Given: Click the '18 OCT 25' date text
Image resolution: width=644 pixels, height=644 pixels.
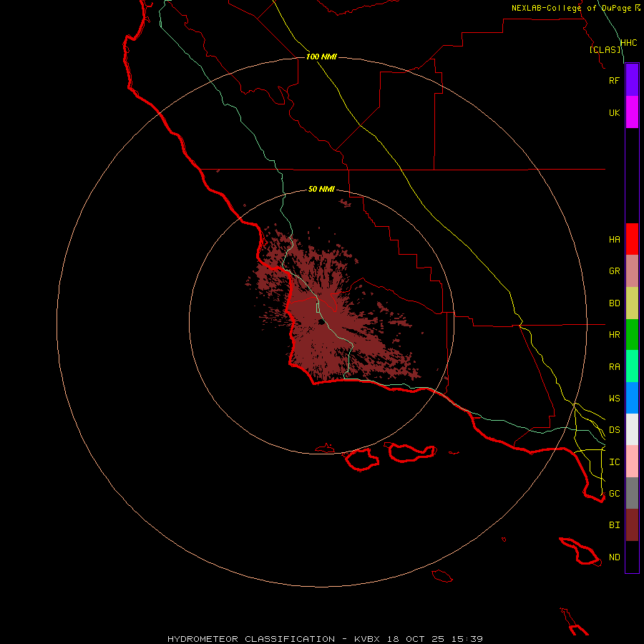Looking at the screenshot, I should (416, 639).
